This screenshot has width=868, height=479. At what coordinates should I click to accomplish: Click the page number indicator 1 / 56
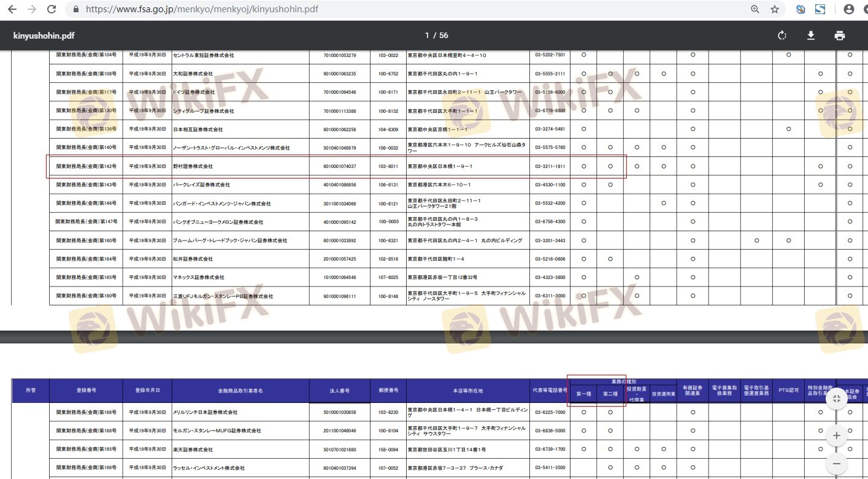tap(436, 36)
